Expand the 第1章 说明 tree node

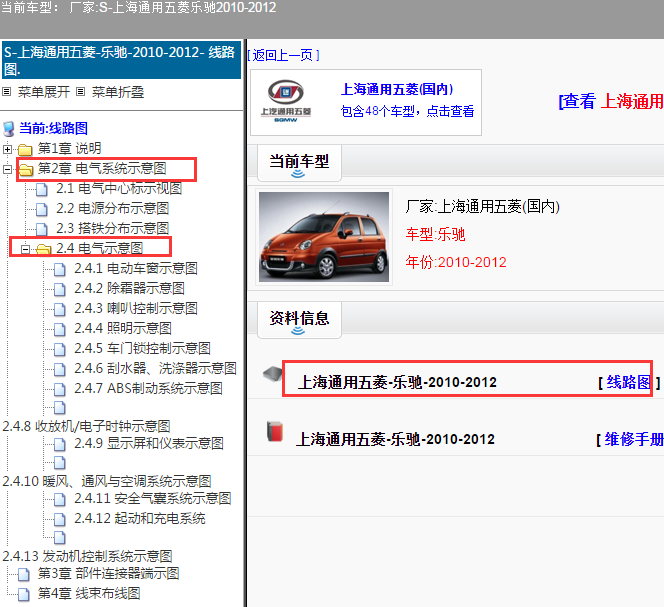pos(7,149)
